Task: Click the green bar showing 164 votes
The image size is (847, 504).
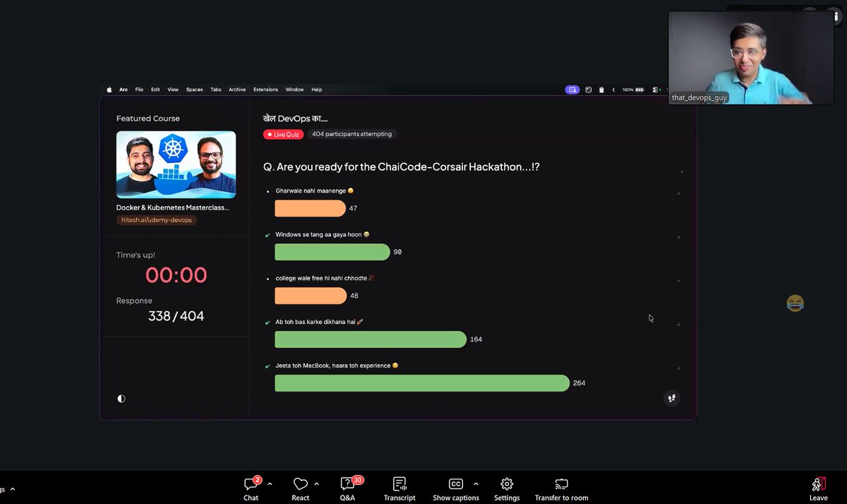Action: click(x=371, y=340)
